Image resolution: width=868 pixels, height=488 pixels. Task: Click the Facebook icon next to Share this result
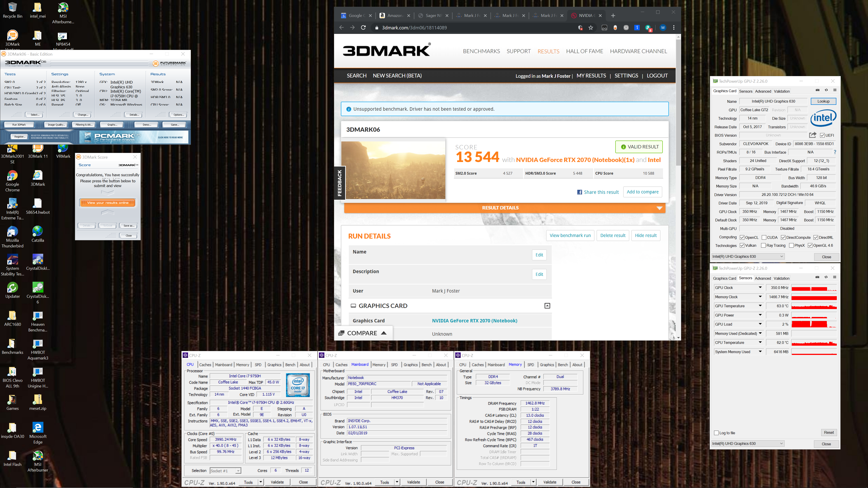coord(580,192)
